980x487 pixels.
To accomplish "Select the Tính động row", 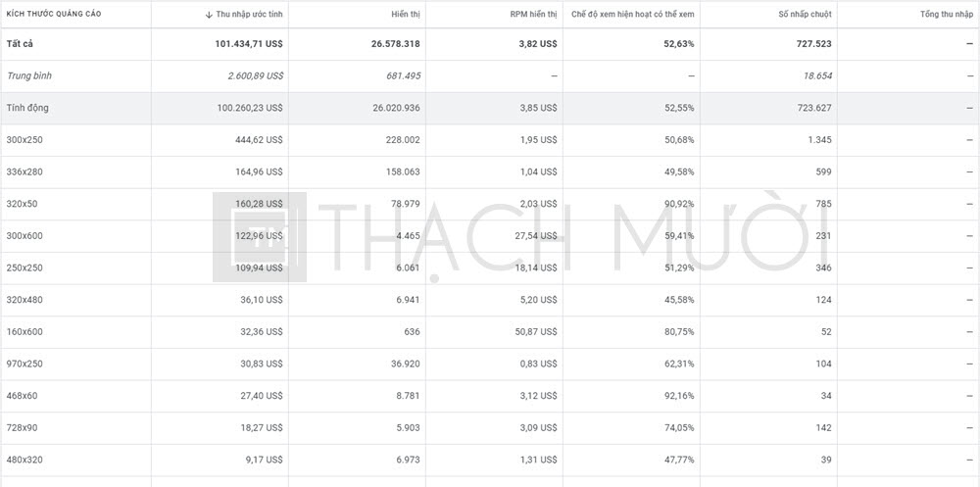I will point(27,108).
